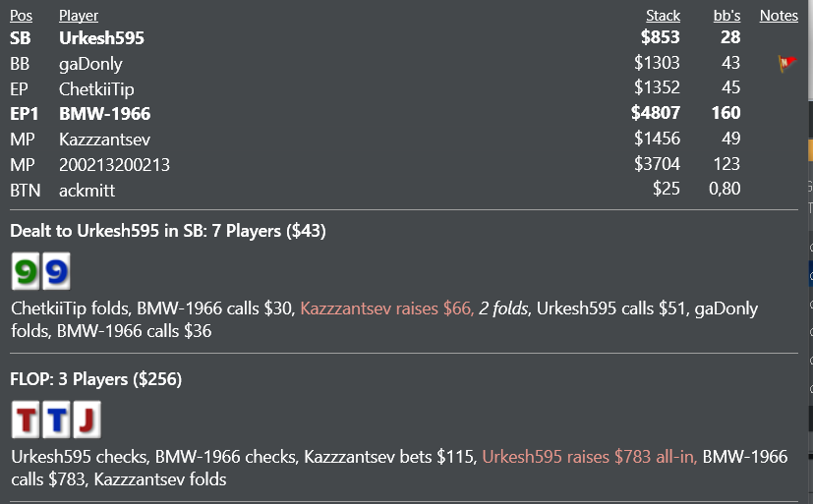Sort by the Pos column header

22,16
